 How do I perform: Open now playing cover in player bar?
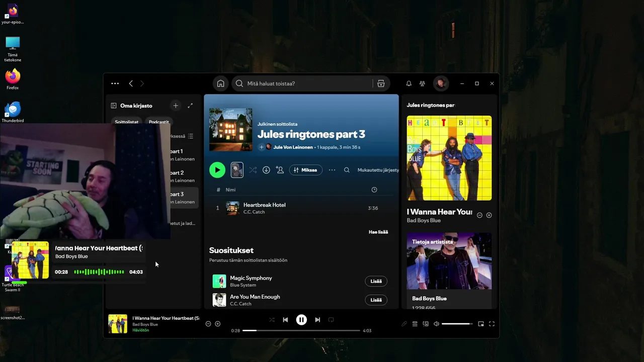coord(118,324)
